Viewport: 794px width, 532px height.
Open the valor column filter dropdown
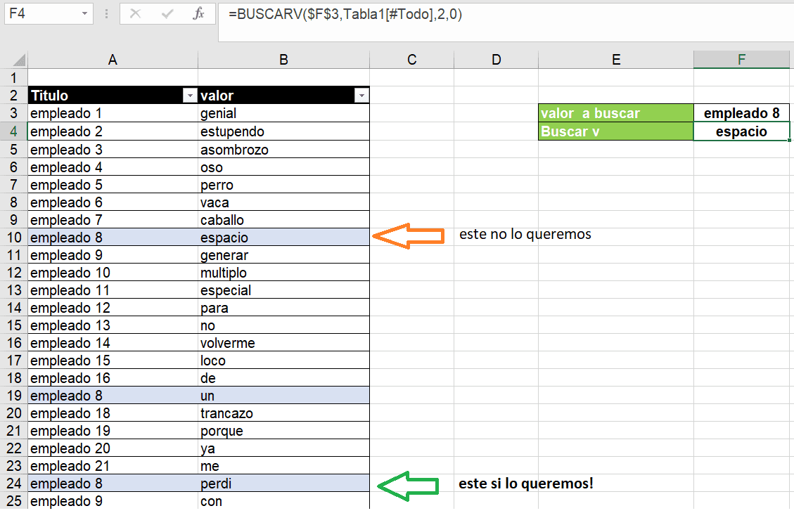361,95
